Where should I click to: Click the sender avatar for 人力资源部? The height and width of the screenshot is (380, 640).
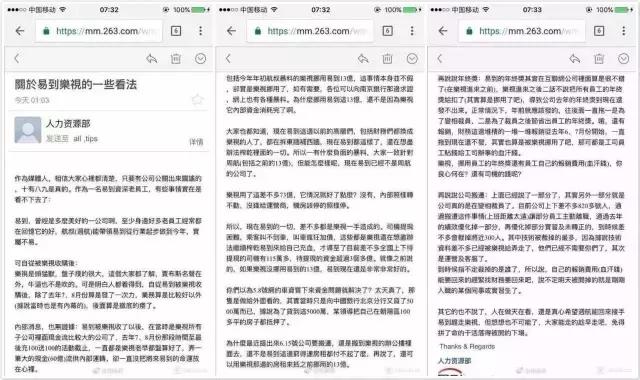[x=28, y=130]
